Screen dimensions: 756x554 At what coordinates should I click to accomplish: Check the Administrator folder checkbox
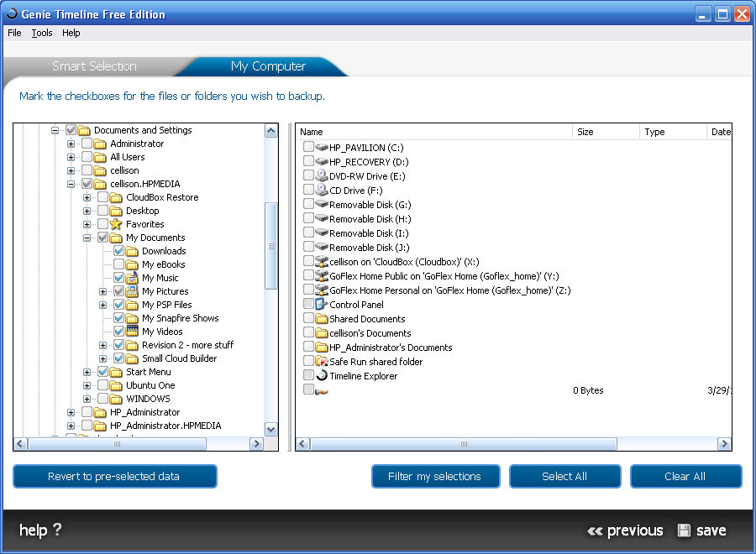[87, 143]
